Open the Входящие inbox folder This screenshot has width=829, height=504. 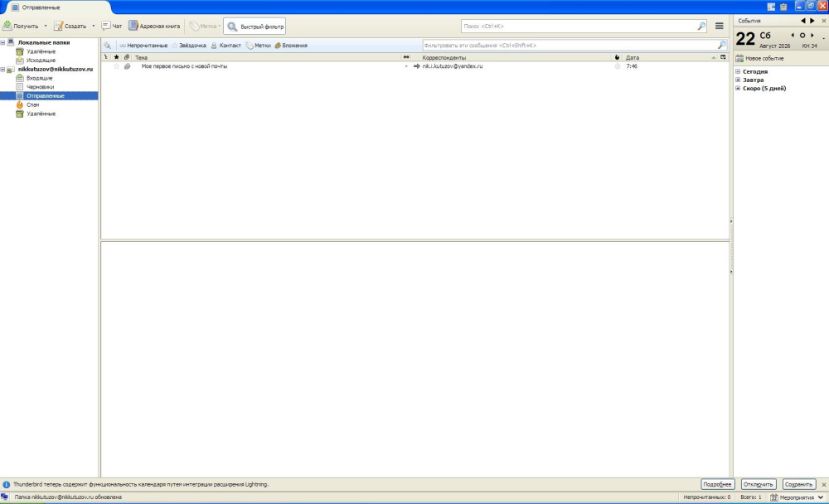[39, 78]
